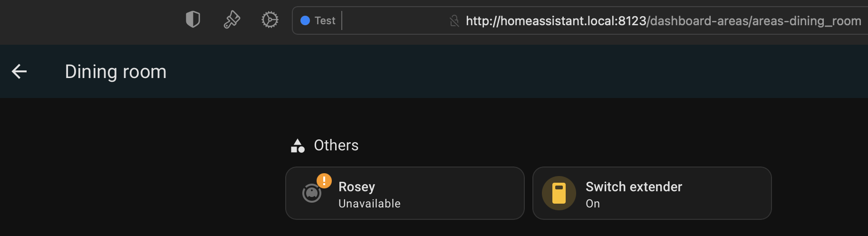Click the crossed-out lock not-secure icon

(454, 21)
